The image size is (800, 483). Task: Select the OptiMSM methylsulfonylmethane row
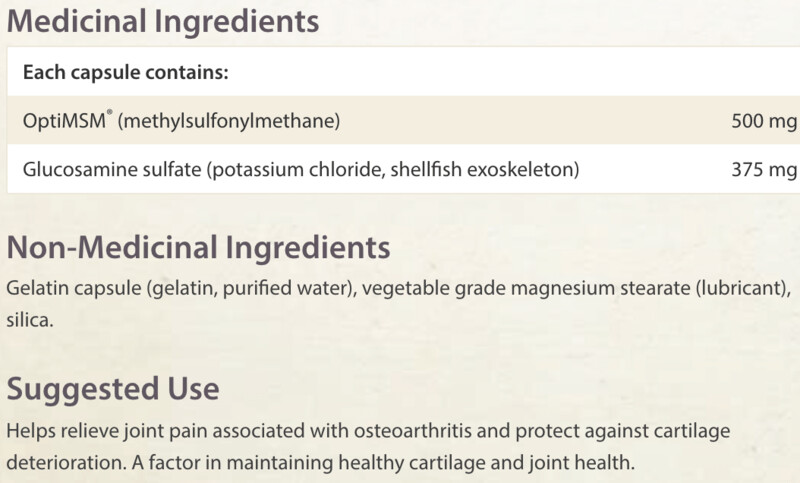[x=403, y=120]
